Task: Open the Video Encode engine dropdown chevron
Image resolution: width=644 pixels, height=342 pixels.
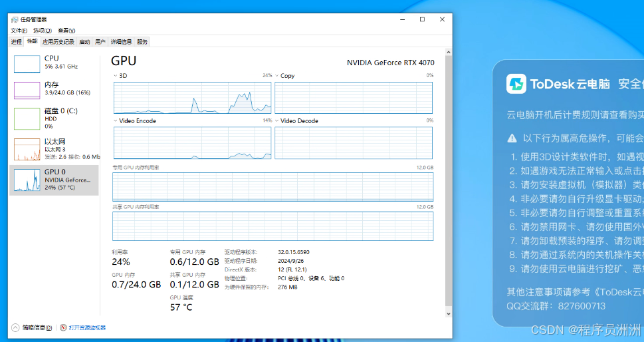Action: pos(116,121)
